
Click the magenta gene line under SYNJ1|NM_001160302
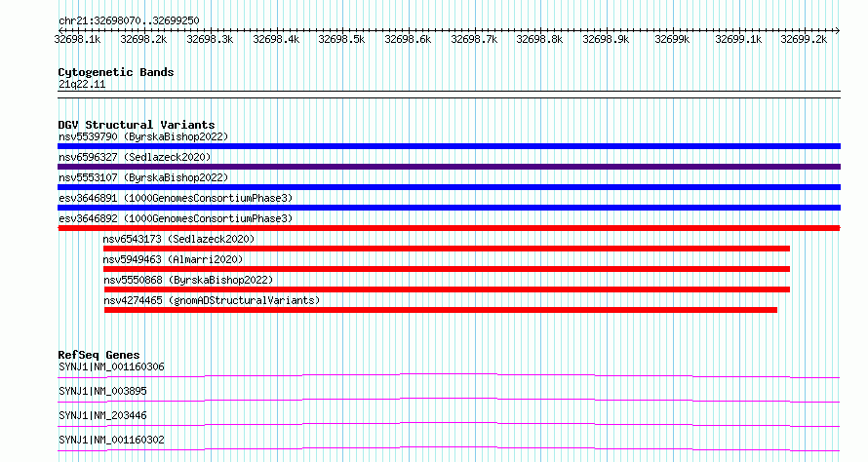point(449,449)
